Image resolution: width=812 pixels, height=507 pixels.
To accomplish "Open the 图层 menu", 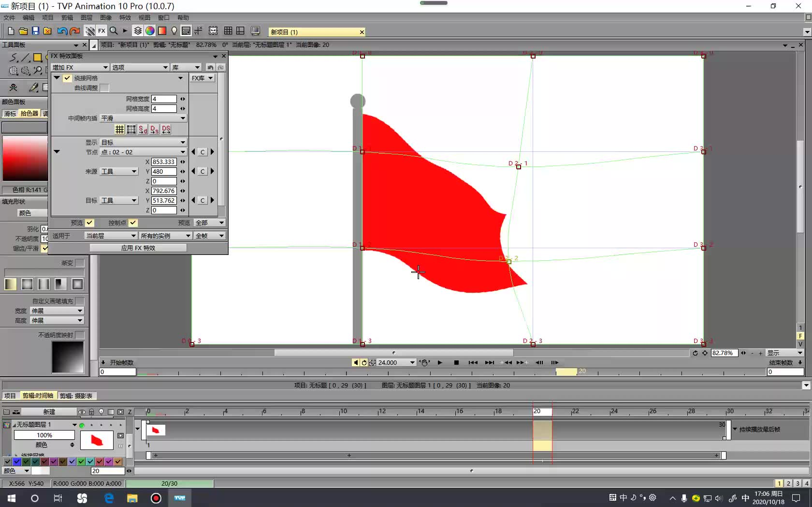I will (87, 17).
